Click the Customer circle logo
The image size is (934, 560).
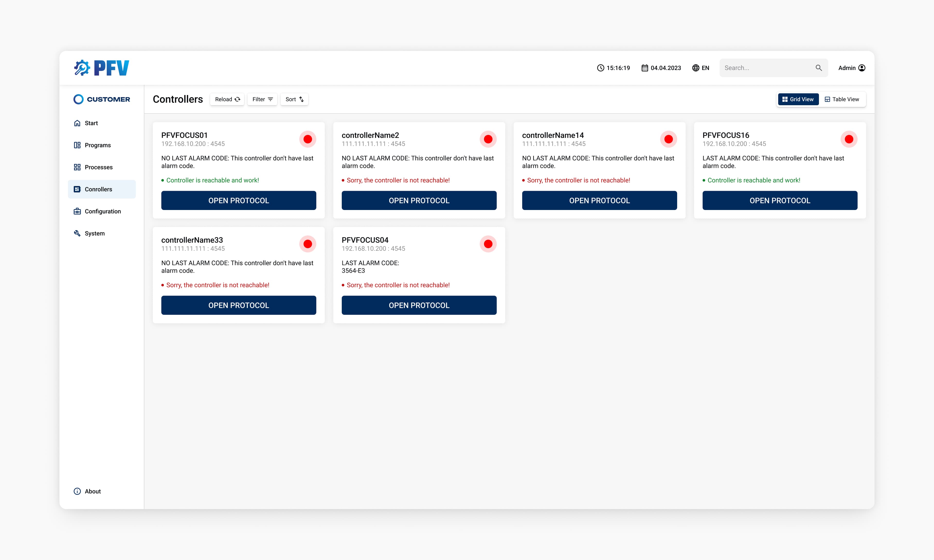[78, 99]
